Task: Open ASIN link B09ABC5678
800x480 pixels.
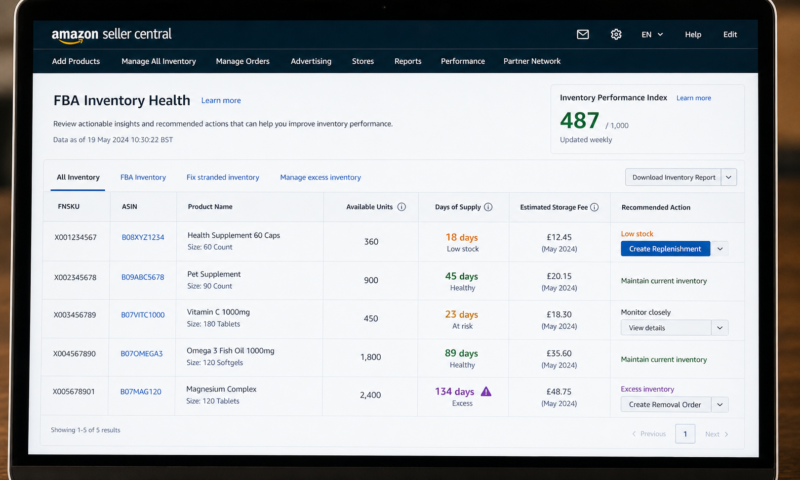Action: (x=142, y=277)
